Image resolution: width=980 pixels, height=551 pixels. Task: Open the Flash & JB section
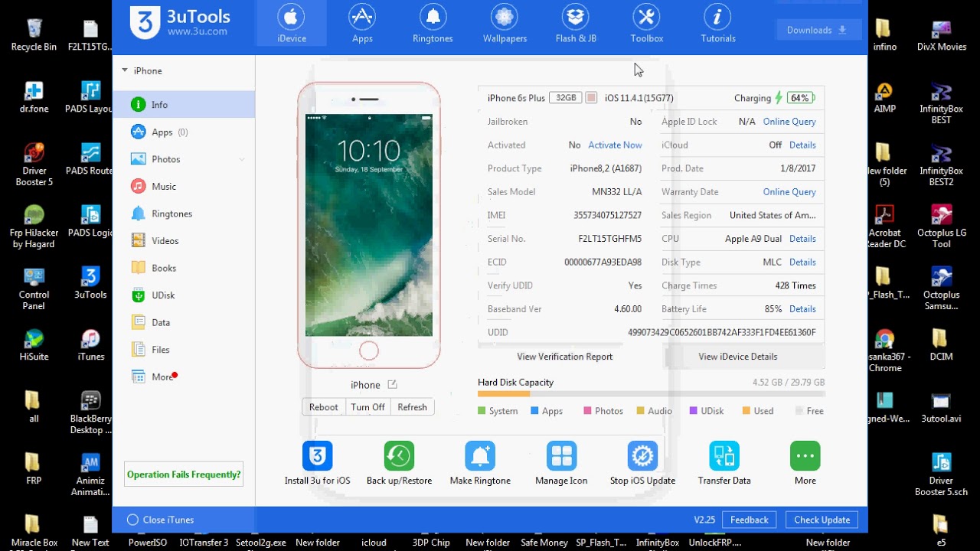[575, 23]
